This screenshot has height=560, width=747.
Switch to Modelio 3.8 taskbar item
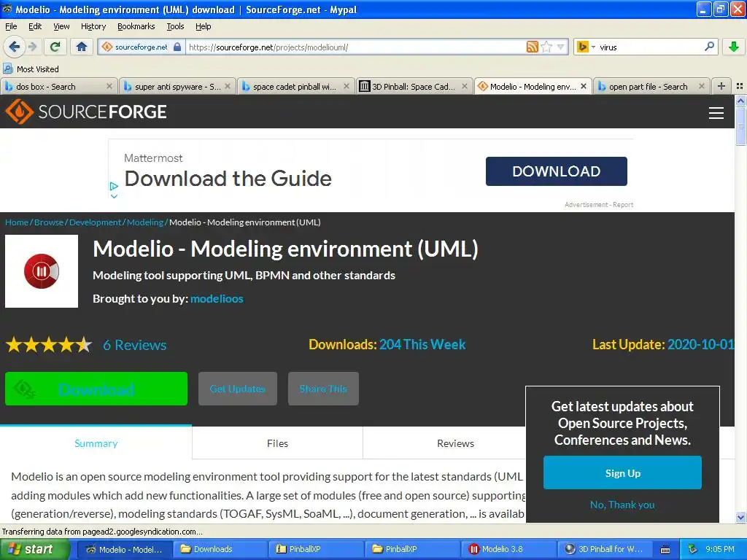(509, 549)
